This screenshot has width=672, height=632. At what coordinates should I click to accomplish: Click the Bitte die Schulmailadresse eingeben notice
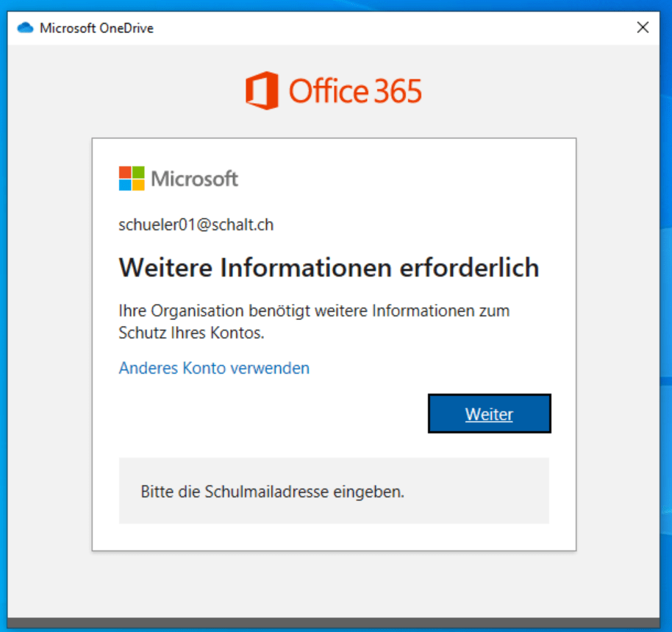point(273,491)
